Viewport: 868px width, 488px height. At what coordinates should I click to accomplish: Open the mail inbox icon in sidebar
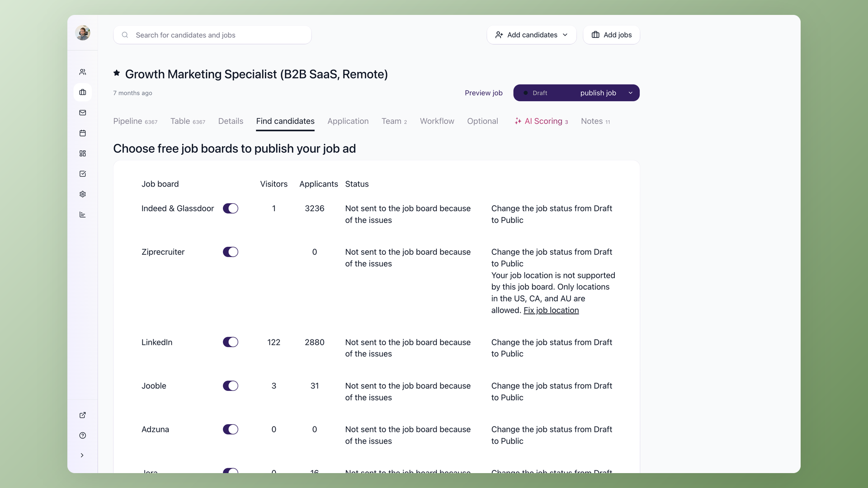click(x=83, y=113)
